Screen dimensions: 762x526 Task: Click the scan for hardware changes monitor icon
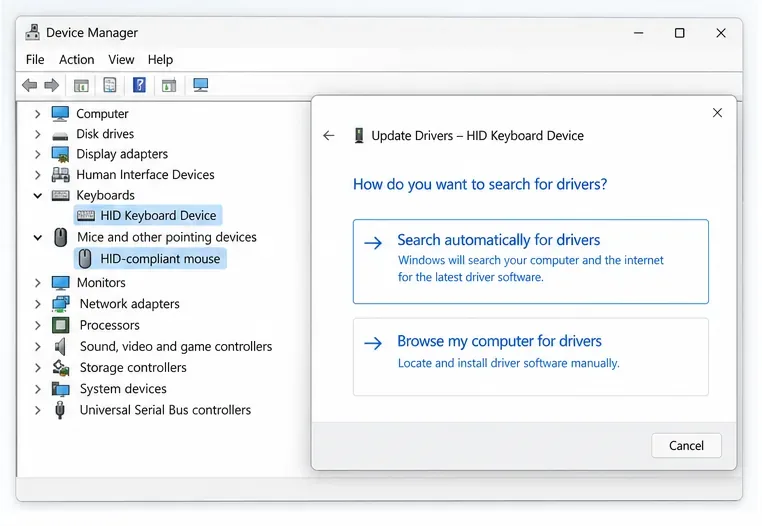point(201,85)
